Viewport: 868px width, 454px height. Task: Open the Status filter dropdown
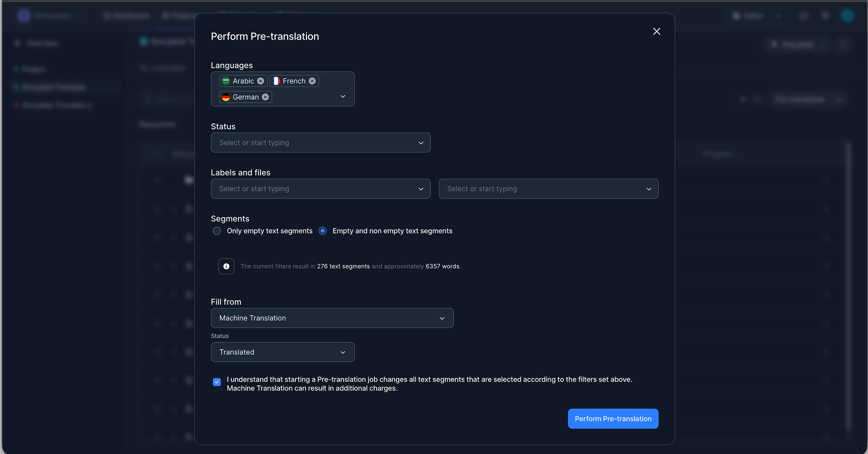pyautogui.click(x=321, y=143)
